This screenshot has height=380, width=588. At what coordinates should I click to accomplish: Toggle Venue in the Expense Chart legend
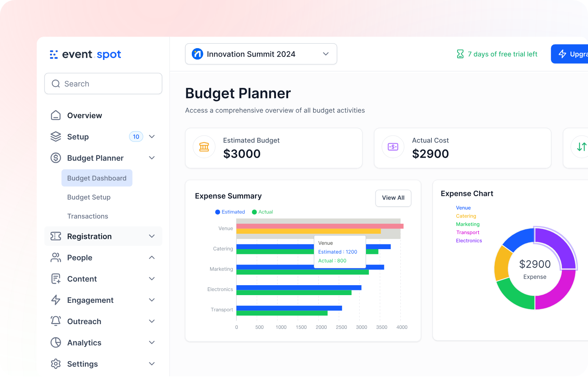tap(463, 208)
